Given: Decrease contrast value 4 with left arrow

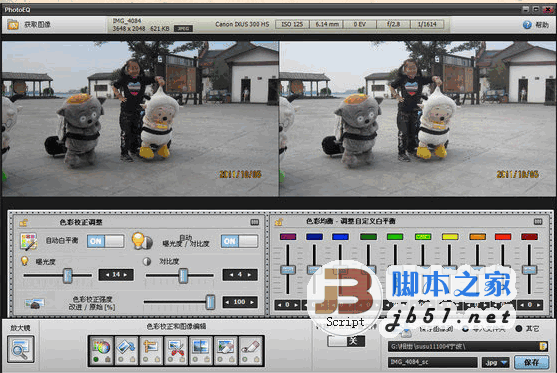Looking at the screenshot, I should (x=231, y=275).
